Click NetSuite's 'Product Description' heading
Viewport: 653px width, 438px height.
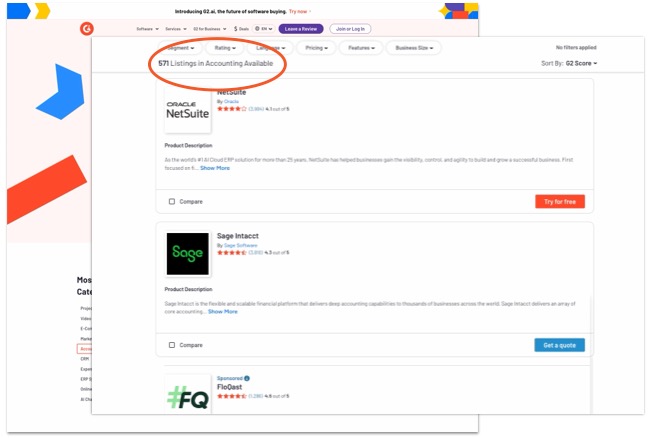188,145
